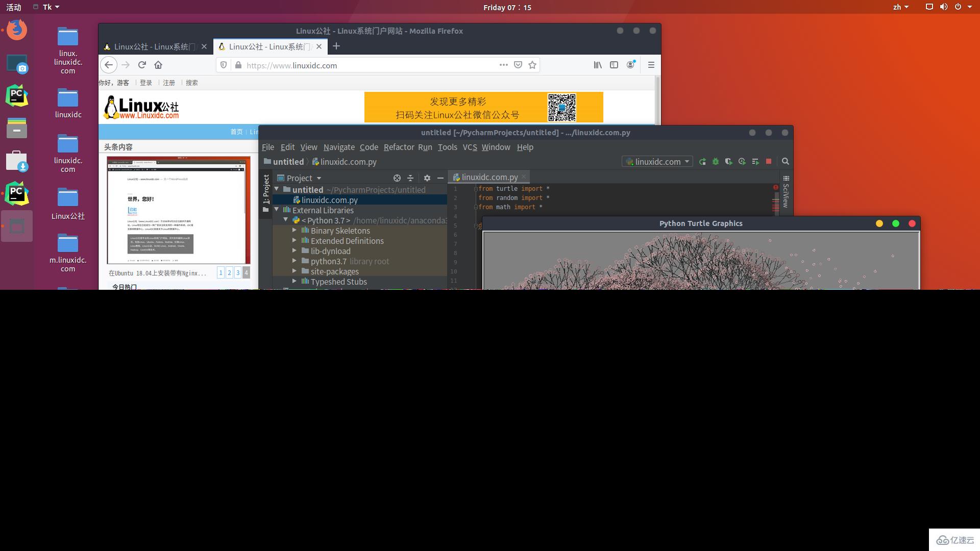Select linuxidc.com.py file in project tree
This screenshot has height=551, width=980.
pyautogui.click(x=329, y=199)
